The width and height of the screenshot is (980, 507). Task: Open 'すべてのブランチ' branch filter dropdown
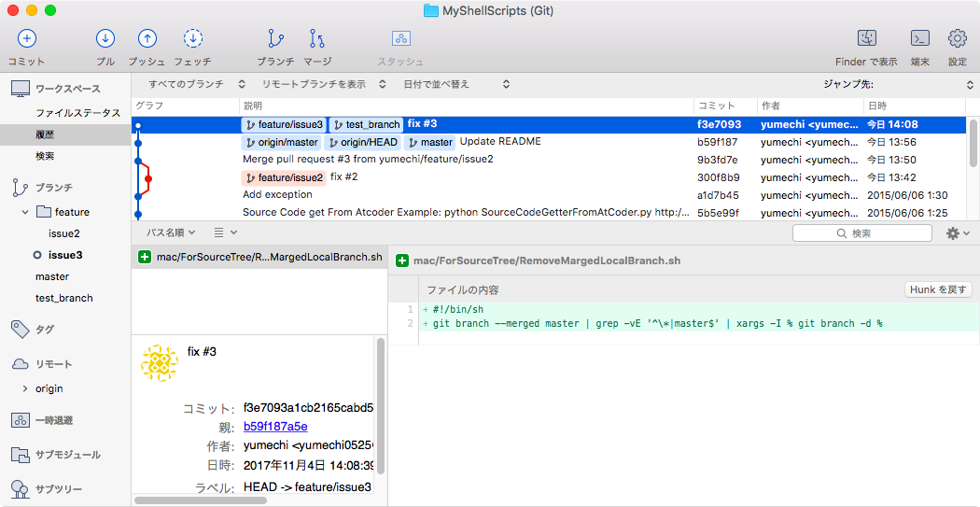click(x=197, y=84)
